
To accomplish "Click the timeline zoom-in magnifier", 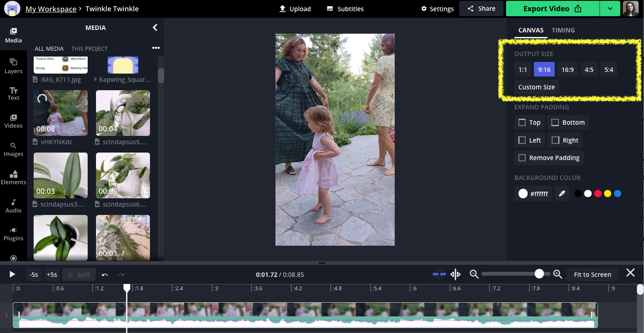I will pos(558,274).
